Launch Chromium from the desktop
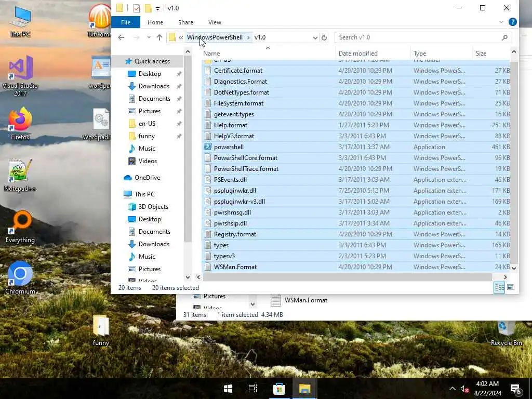Image resolution: width=532 pixels, height=399 pixels. 20,278
